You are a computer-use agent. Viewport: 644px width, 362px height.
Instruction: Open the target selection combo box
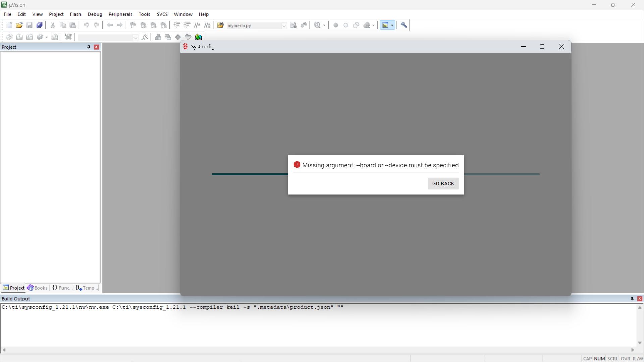tap(108, 38)
